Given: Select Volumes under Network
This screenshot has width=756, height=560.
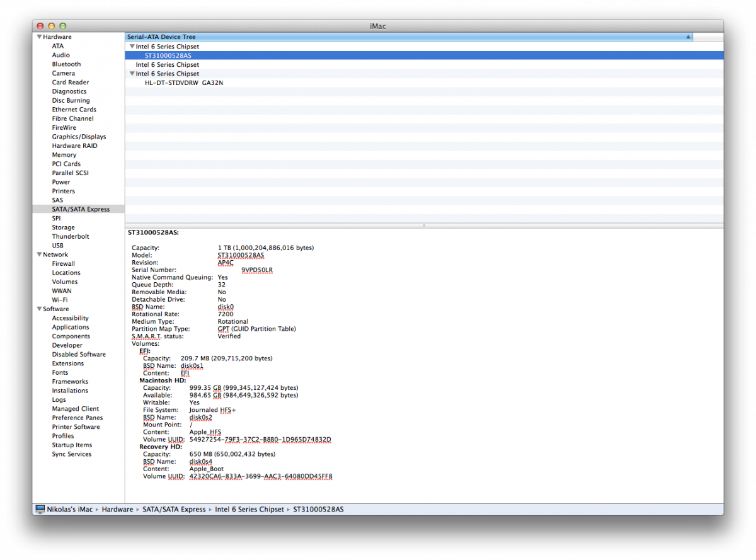Looking at the screenshot, I should pyautogui.click(x=65, y=282).
